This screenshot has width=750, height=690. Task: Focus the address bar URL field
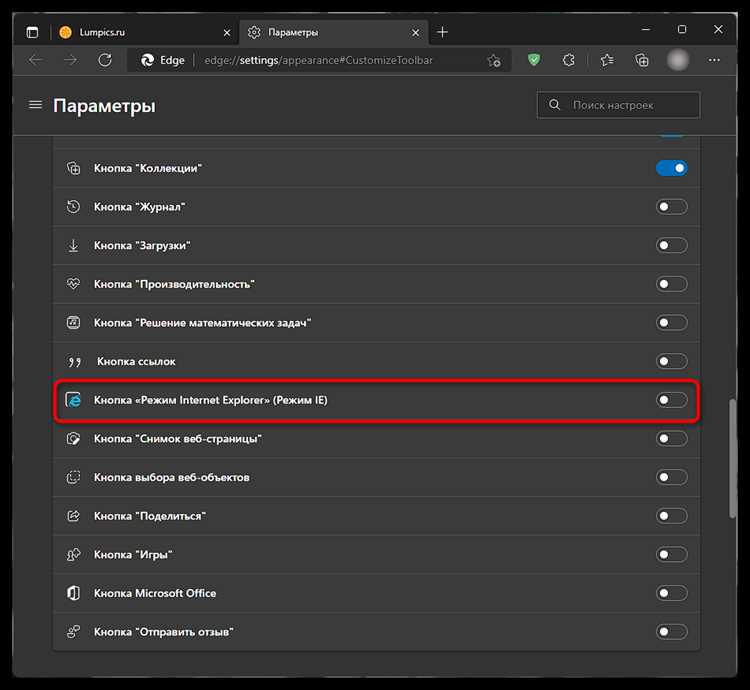coord(318,60)
